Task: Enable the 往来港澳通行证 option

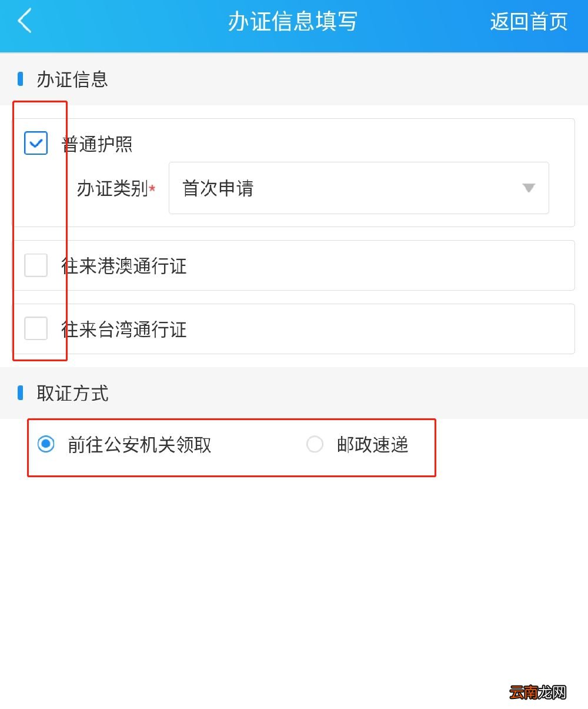Action: [35, 265]
